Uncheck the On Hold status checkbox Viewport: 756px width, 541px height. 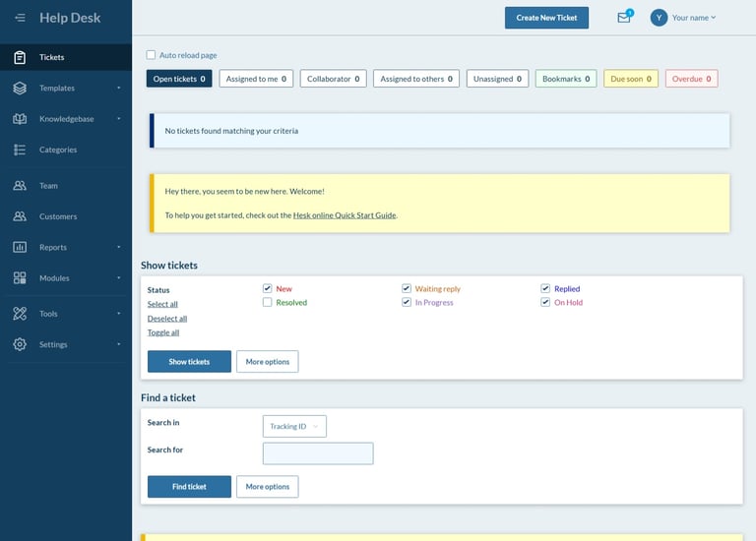[x=545, y=303]
